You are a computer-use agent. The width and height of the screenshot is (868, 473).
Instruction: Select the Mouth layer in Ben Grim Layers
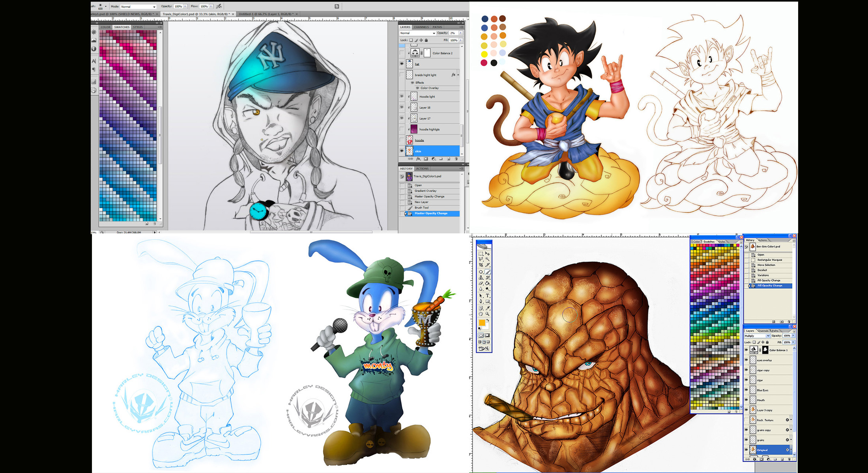click(x=769, y=400)
